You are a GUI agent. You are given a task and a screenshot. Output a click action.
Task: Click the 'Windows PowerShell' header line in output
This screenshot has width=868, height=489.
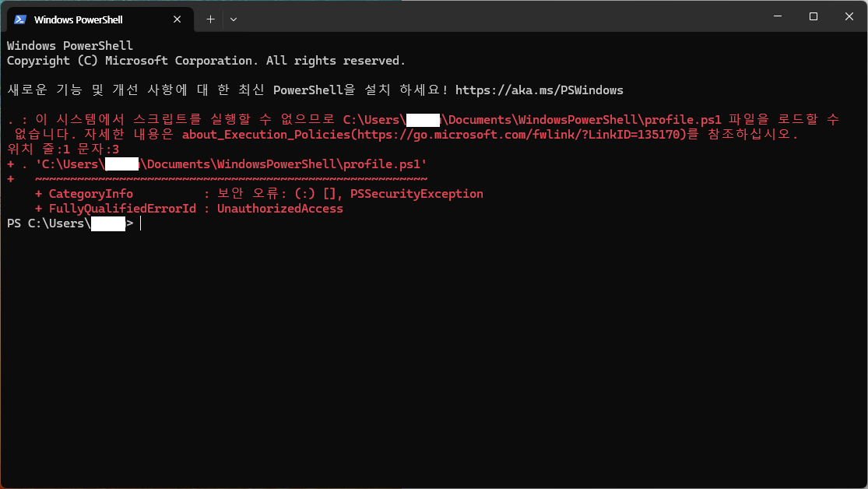pos(70,46)
